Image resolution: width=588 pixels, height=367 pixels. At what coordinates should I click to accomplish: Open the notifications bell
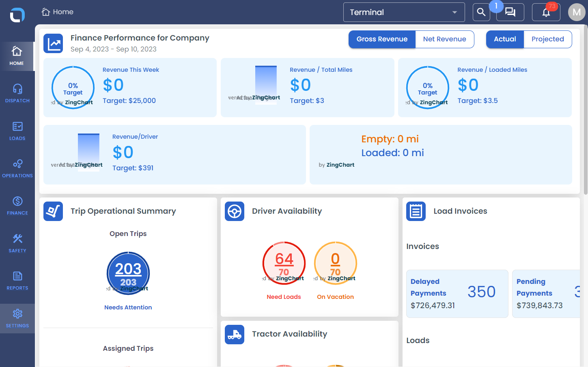pyautogui.click(x=546, y=12)
